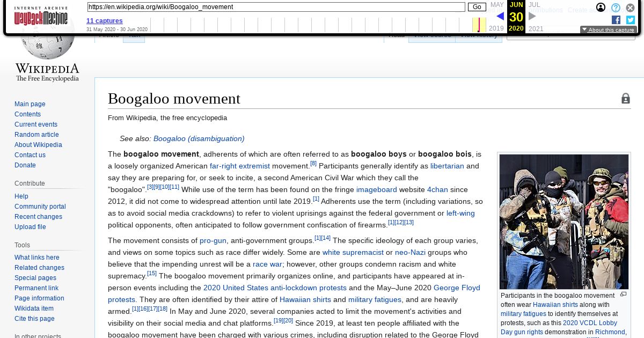
Task: Open Contact us link
Action: [x=30, y=155]
